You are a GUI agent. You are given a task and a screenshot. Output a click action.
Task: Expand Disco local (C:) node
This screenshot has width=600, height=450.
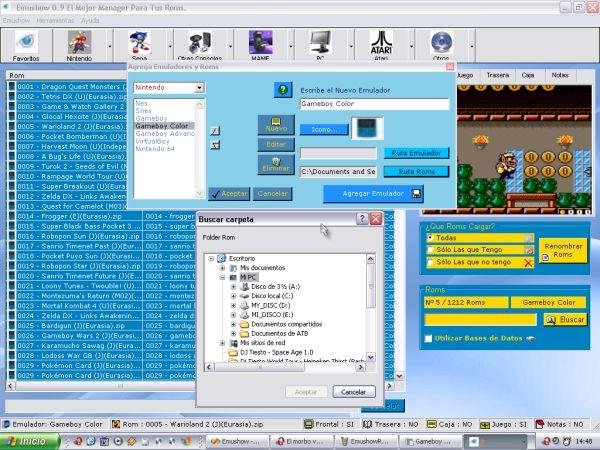coord(233,296)
